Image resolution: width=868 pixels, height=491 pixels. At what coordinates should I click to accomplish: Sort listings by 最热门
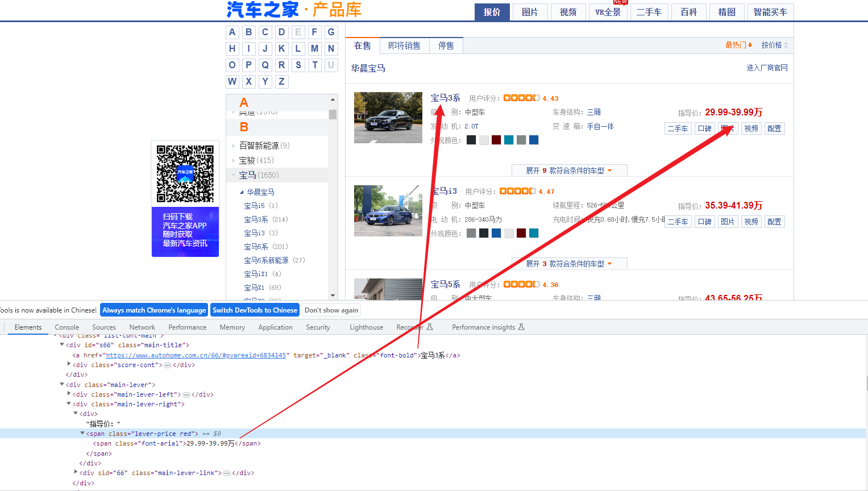[x=738, y=45]
